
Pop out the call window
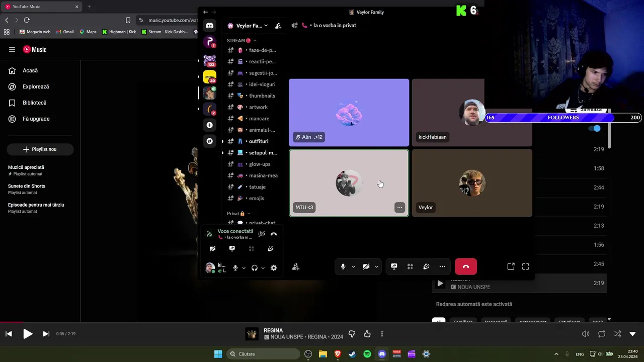click(x=511, y=266)
